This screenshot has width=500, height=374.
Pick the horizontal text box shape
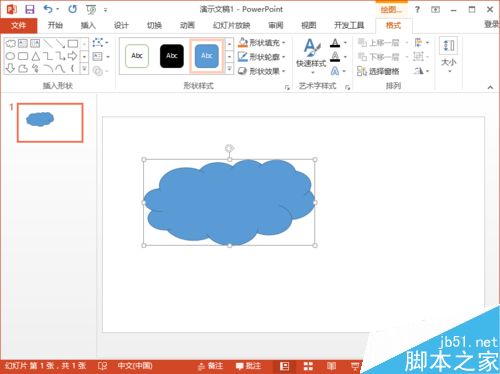[x=23, y=43]
